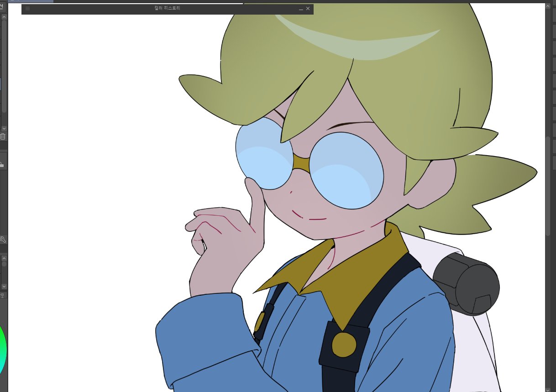Click scroll-down arrow just above the trash icon

4,129
